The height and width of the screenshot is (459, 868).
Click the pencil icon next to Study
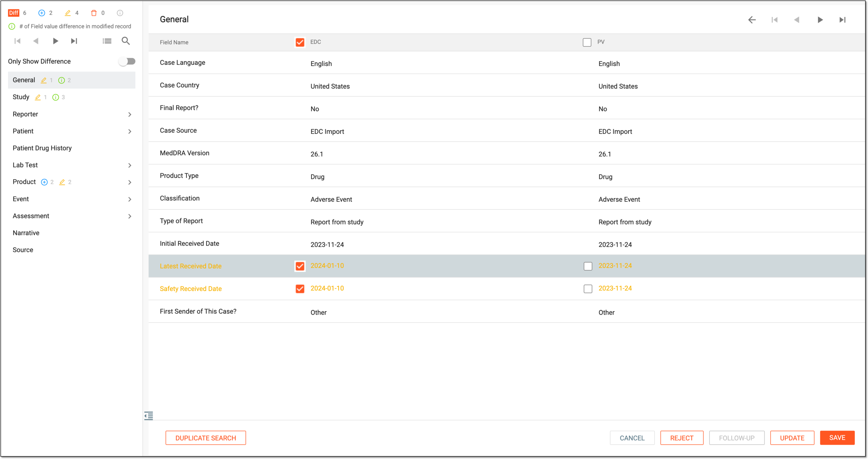[38, 97]
